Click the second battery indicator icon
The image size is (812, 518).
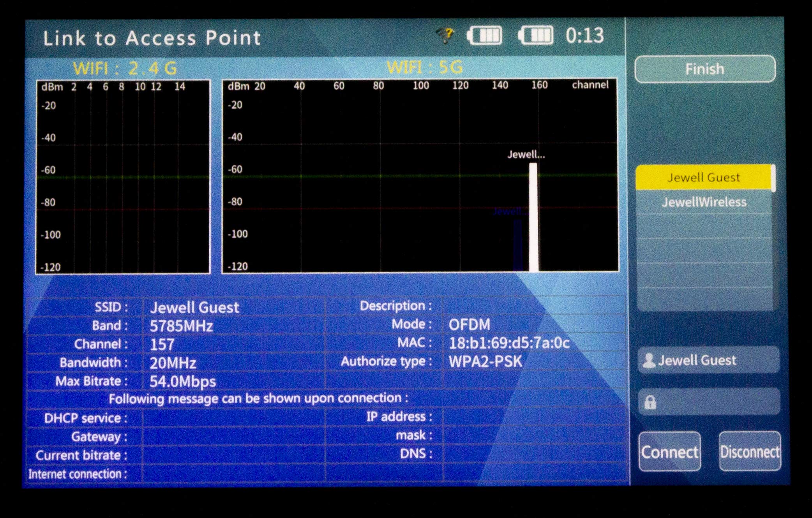pos(536,36)
